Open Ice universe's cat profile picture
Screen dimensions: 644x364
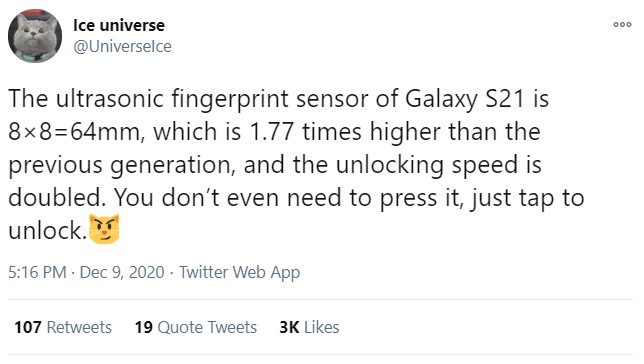(x=35, y=36)
